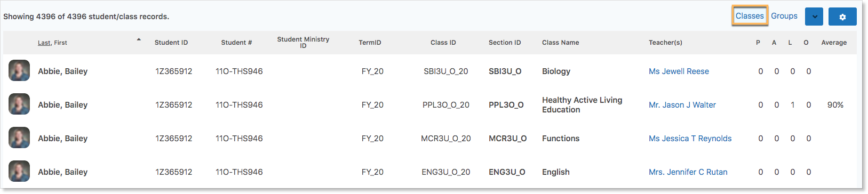Select the Class Name column header
The image size is (868, 194).
pos(560,43)
